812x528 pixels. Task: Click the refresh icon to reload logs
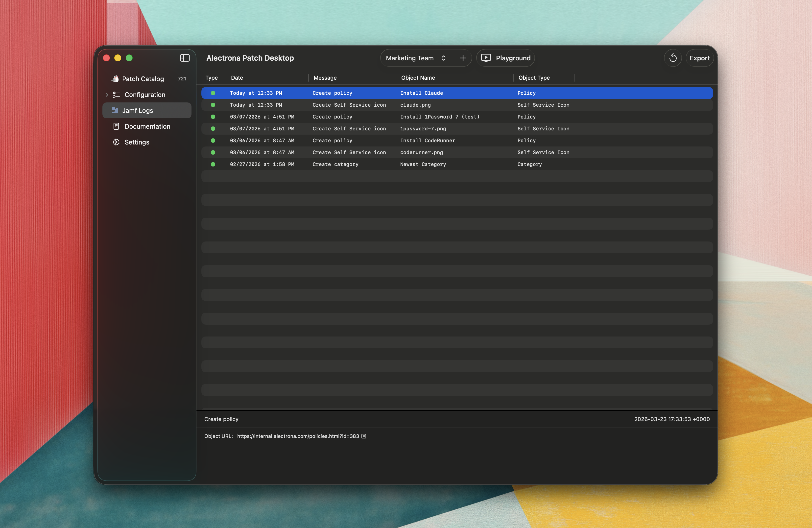pyautogui.click(x=673, y=58)
